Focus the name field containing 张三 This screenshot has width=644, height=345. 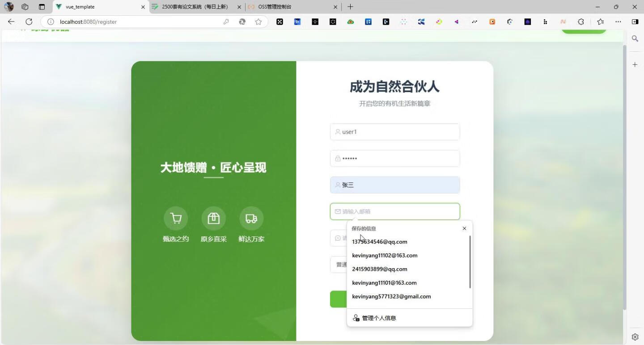point(395,185)
